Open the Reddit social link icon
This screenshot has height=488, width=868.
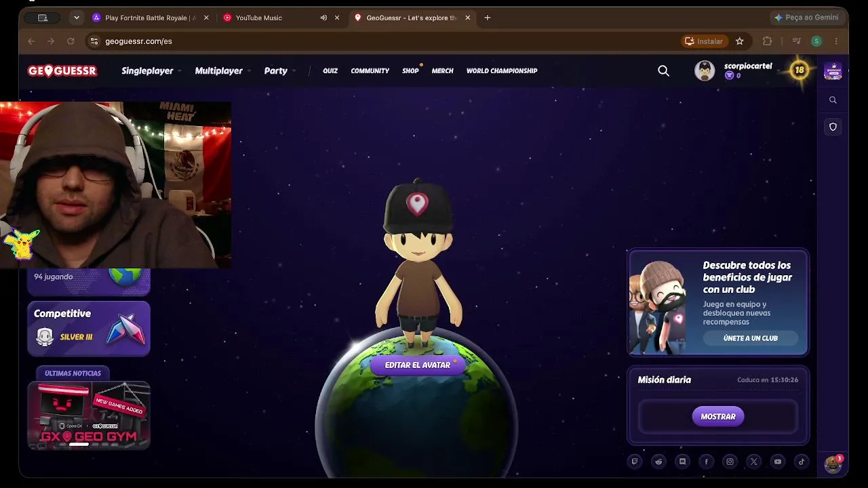pos(658,462)
